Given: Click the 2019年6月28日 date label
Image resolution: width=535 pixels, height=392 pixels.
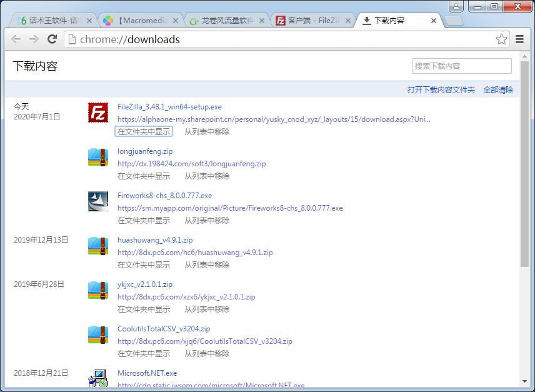Looking at the screenshot, I should [39, 284].
